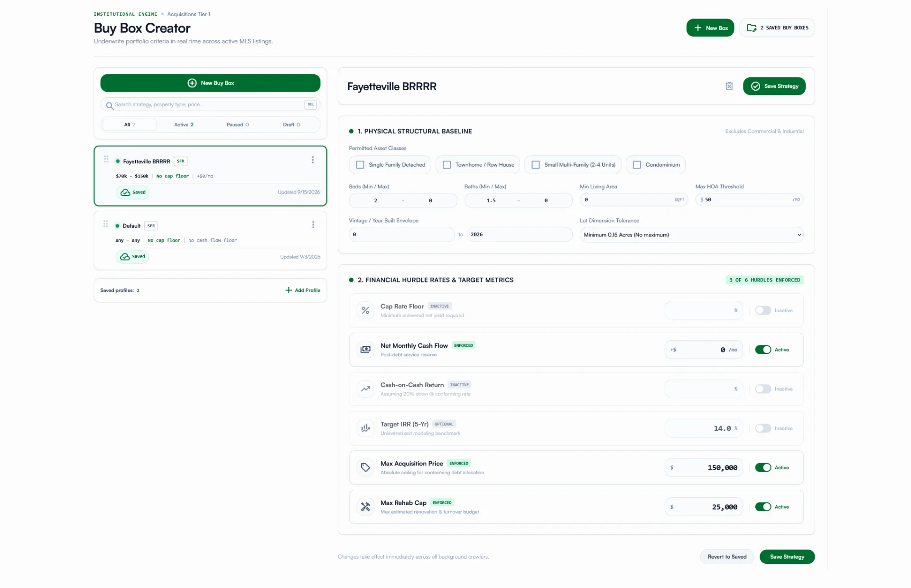Click the Min Living Area SQFT field
Screen dimensions: 911x588
[x=633, y=200]
